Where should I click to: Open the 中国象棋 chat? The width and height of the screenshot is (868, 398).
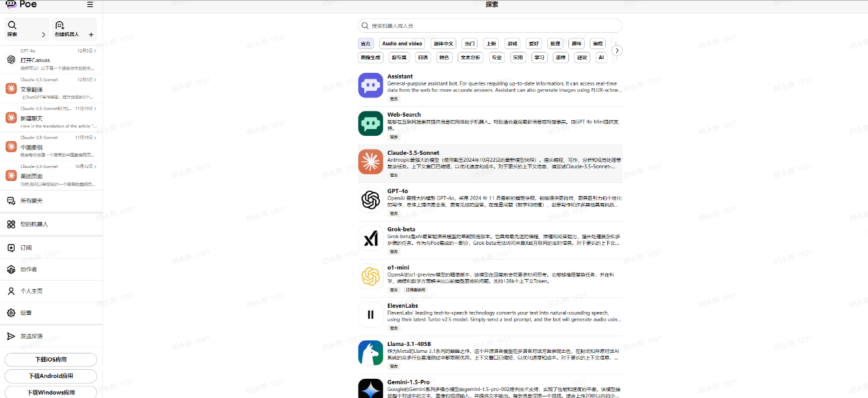(x=51, y=146)
